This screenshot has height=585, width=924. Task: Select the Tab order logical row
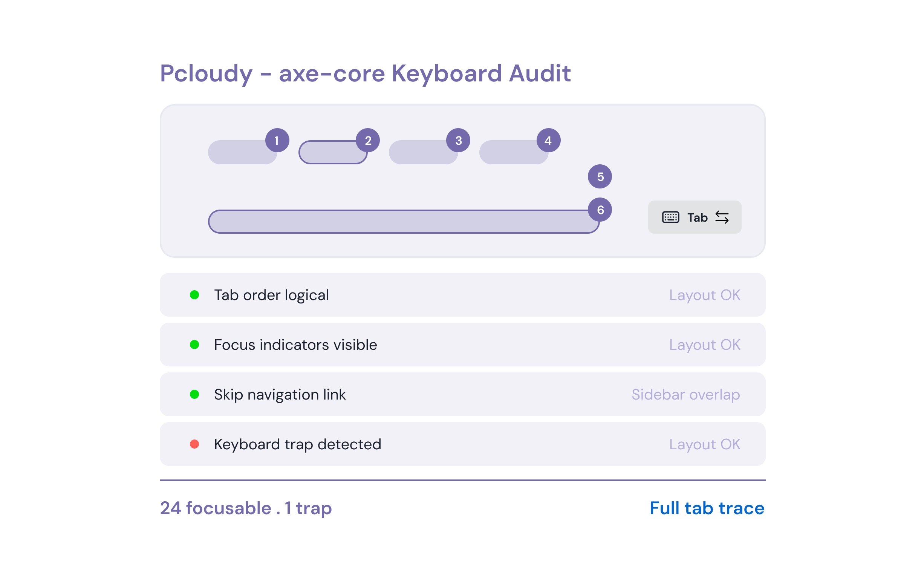tap(463, 295)
